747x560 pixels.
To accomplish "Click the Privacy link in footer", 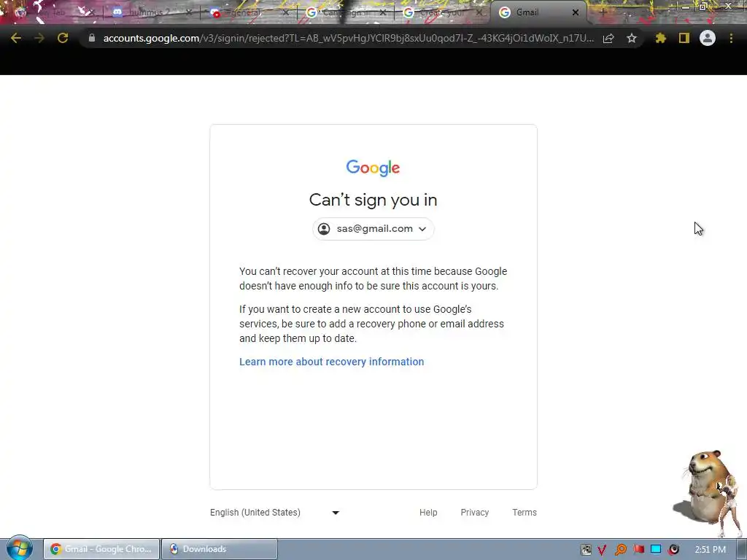I will tap(474, 513).
